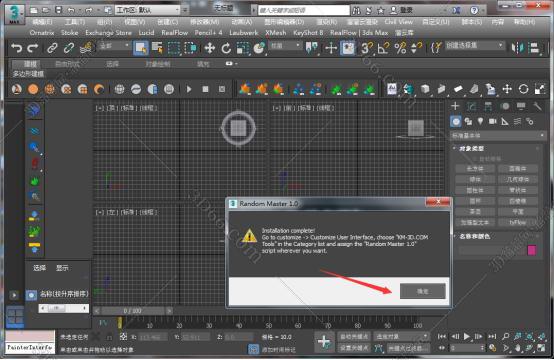Switch to the Utilities wrench panel
The height and width of the screenshot is (360, 554).
[537, 106]
